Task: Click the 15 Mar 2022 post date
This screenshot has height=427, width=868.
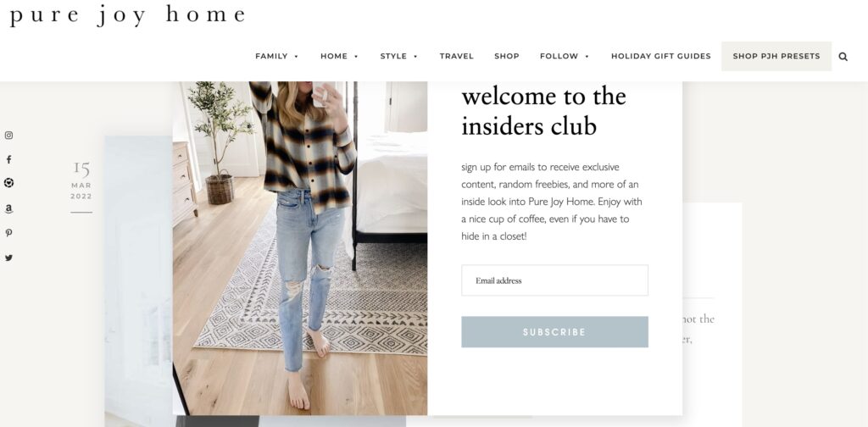Action: coord(81,180)
